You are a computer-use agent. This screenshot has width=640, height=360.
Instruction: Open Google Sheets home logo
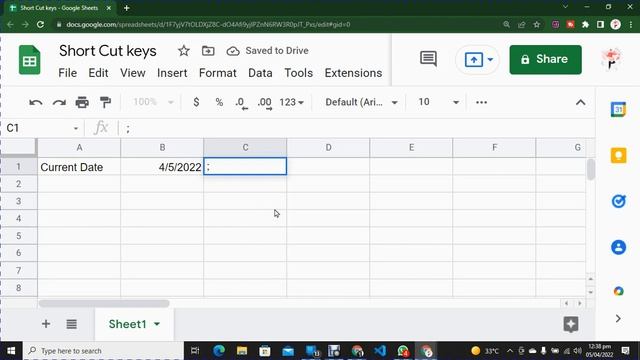(29, 60)
